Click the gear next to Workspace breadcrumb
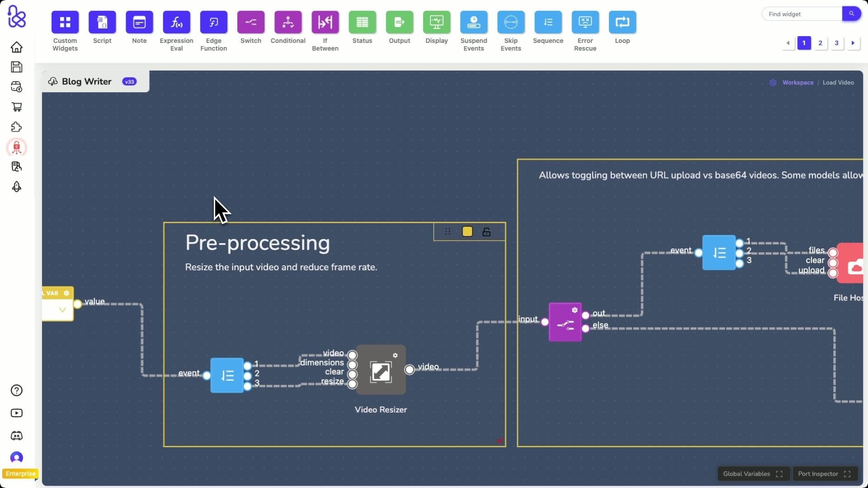This screenshot has width=868, height=488. (x=773, y=83)
